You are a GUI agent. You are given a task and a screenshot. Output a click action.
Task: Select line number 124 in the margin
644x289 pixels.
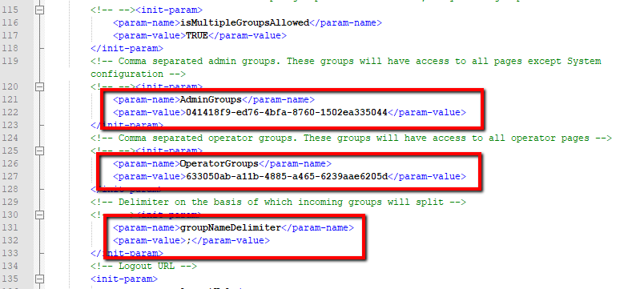point(10,138)
